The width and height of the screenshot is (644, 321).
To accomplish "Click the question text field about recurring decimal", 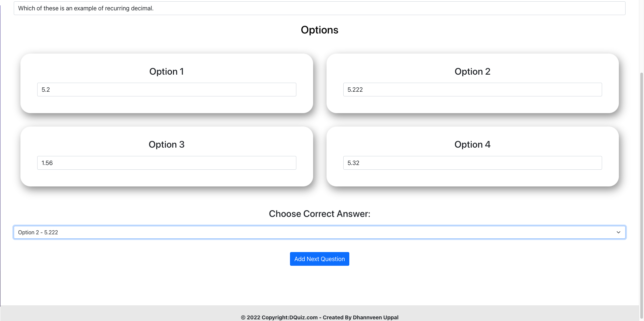I will (x=319, y=8).
